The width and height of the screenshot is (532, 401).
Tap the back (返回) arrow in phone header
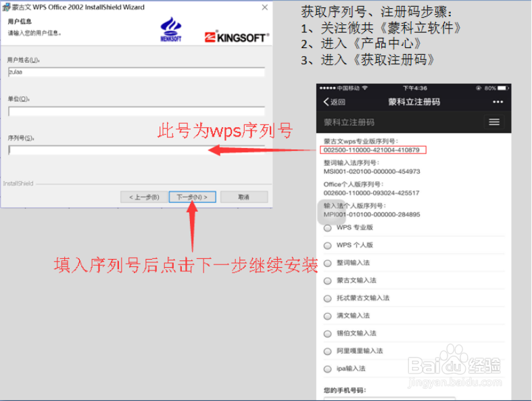(334, 102)
